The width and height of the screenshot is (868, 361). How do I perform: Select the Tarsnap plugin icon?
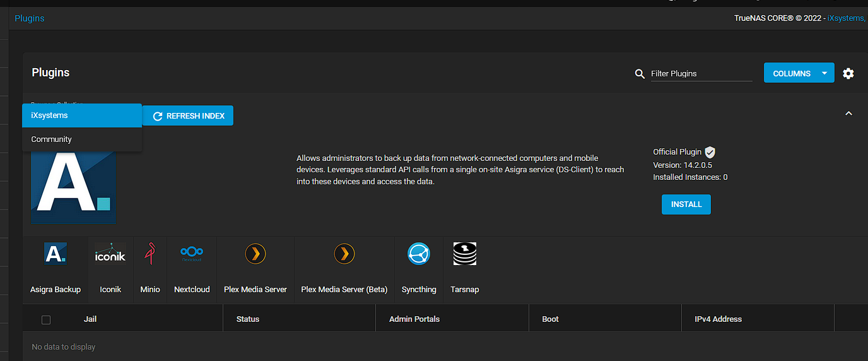pos(465,254)
